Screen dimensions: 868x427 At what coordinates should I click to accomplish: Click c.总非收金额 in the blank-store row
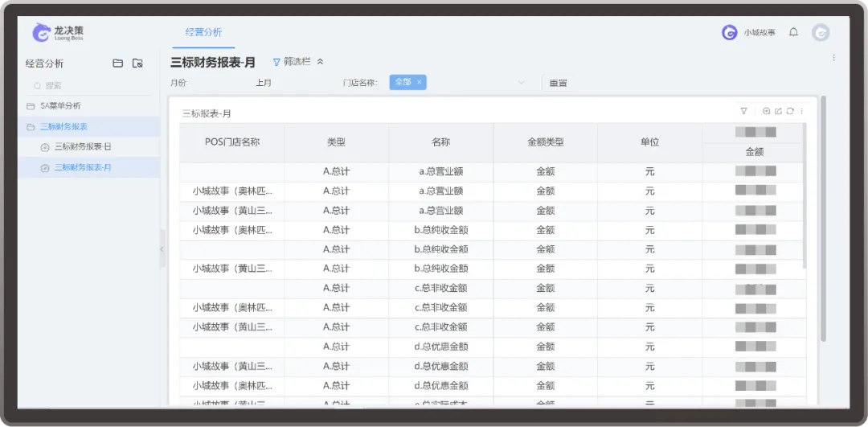[x=440, y=288]
